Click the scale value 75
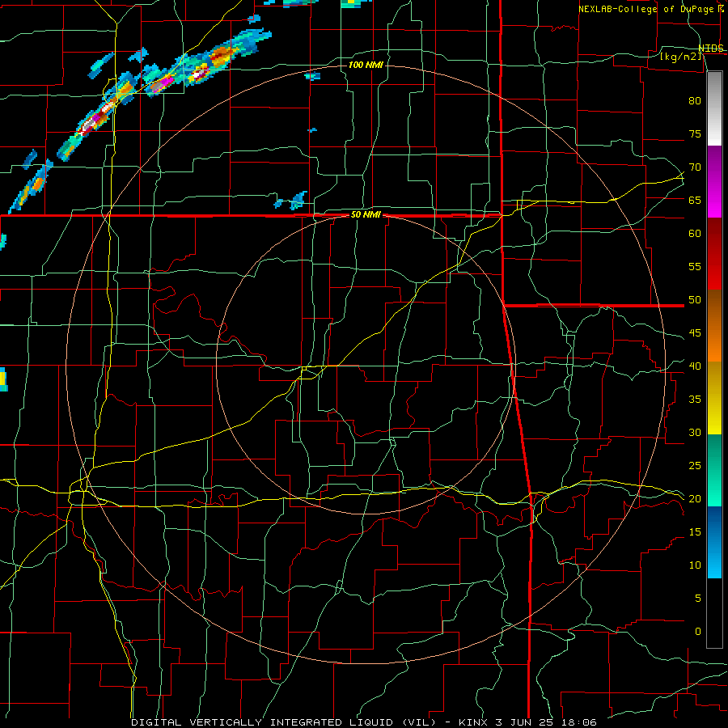This screenshot has height=728, width=728. 695,133
